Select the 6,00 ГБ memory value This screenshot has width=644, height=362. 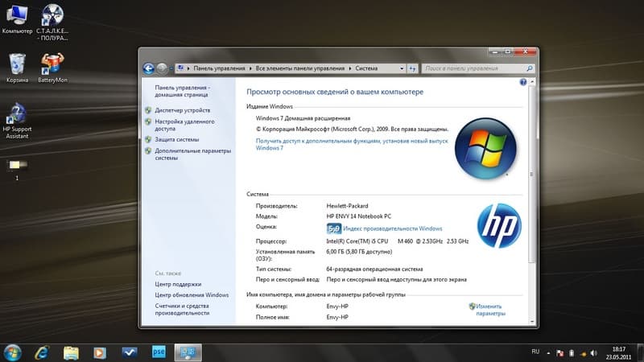pyautogui.click(x=359, y=252)
